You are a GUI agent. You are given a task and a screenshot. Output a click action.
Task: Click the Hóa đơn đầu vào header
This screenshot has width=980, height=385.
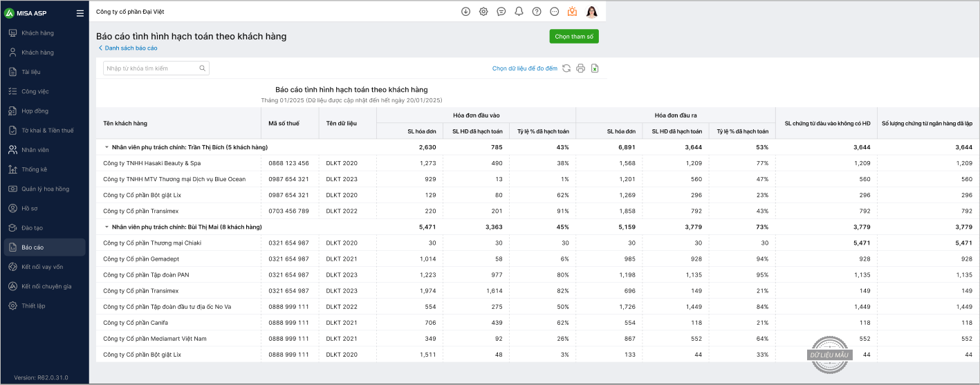[476, 115]
